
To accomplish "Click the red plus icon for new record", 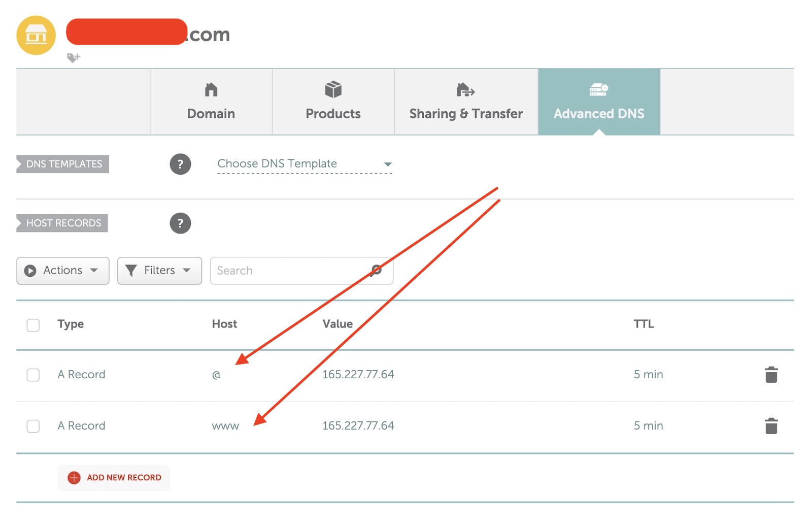I will [x=74, y=478].
